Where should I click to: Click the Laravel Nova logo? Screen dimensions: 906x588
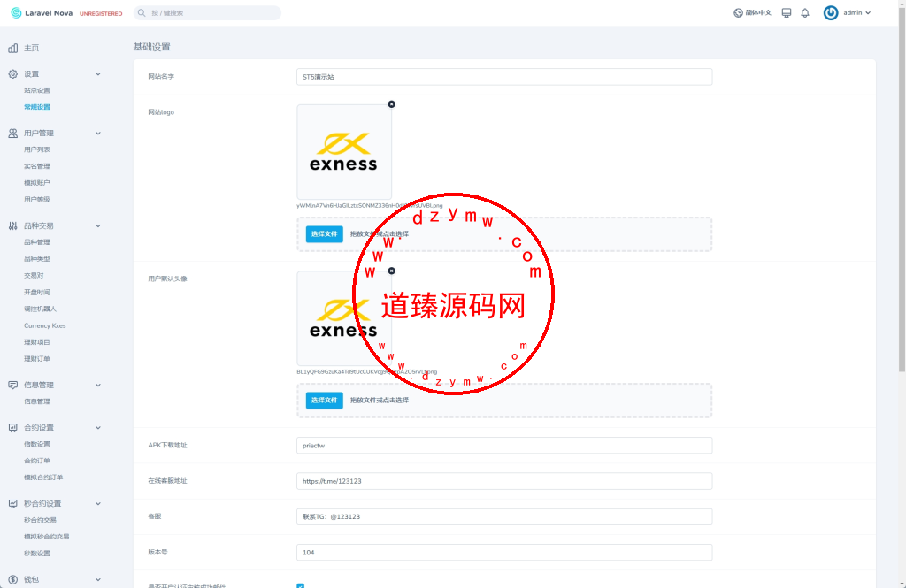42,12
